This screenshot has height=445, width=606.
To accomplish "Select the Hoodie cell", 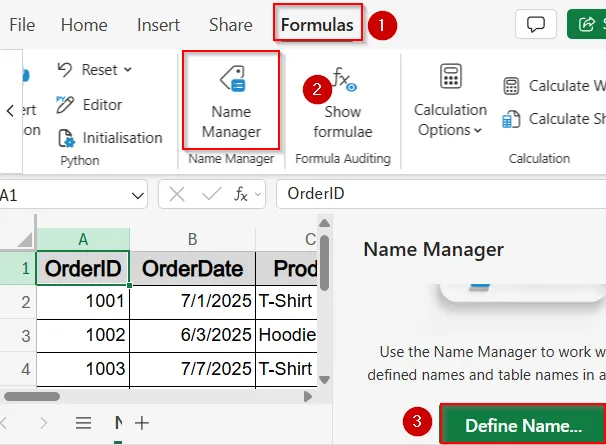I will 287,336.
